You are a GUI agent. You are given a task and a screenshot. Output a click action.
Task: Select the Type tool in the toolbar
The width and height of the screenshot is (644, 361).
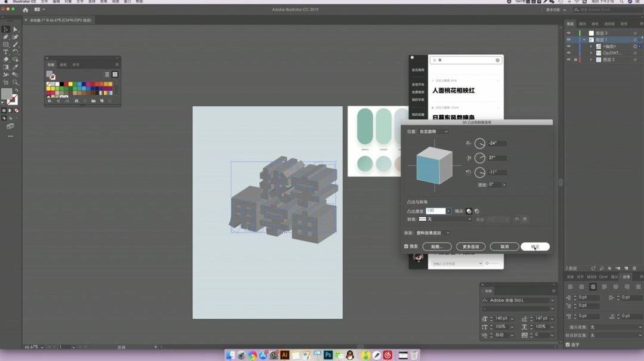tap(6, 52)
